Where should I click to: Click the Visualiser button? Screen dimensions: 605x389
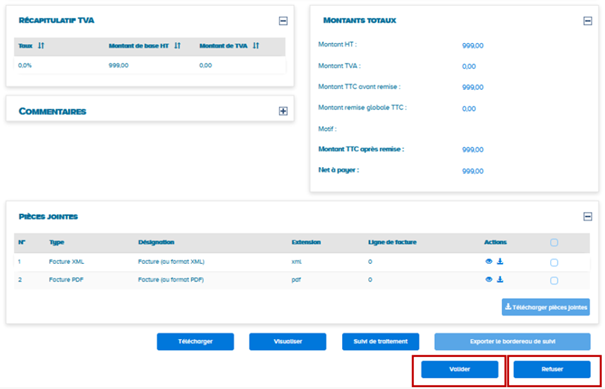coord(288,342)
